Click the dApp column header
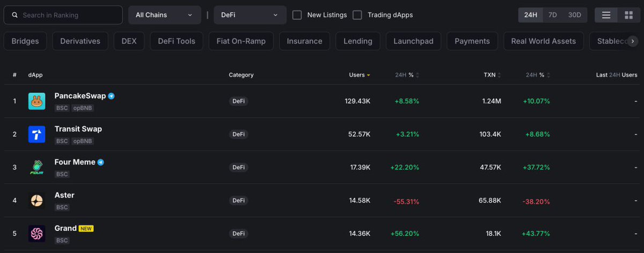The image size is (644, 253). [x=35, y=75]
